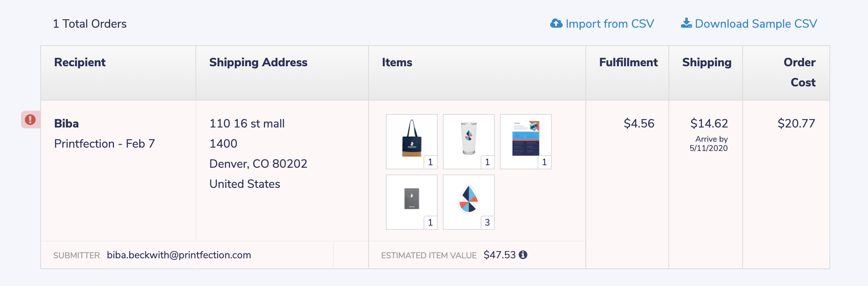Click the Import from CSV link

click(x=609, y=24)
